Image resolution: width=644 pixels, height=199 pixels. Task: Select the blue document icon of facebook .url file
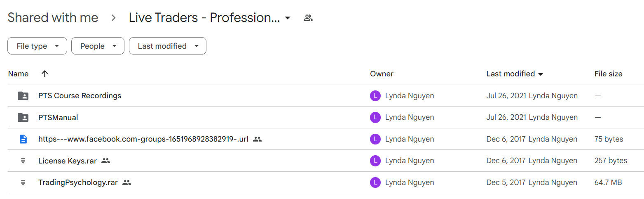coord(23,139)
